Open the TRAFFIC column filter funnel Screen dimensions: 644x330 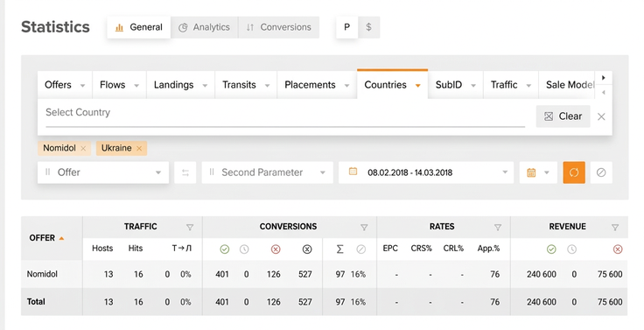[x=190, y=228]
